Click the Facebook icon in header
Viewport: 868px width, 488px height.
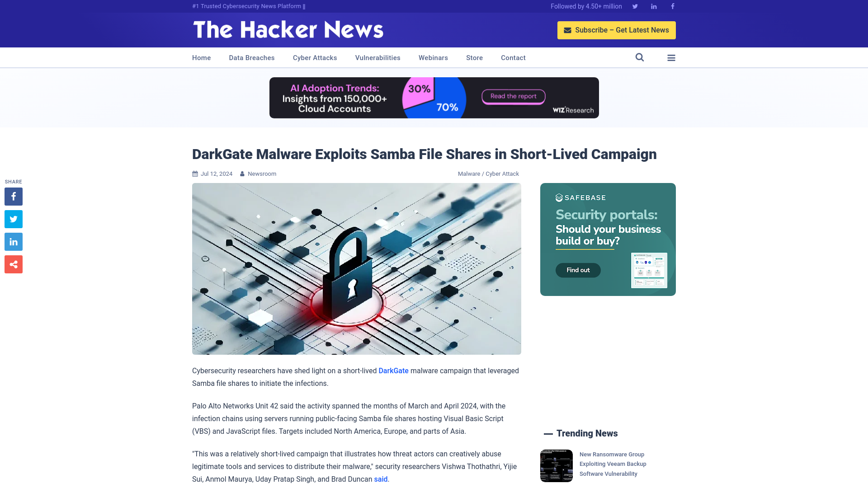coord(672,6)
